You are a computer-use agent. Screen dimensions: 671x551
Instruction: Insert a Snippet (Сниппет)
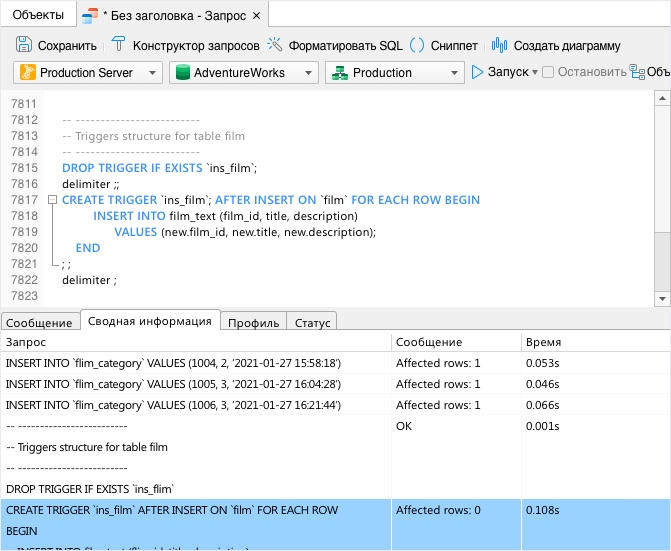[417, 46]
